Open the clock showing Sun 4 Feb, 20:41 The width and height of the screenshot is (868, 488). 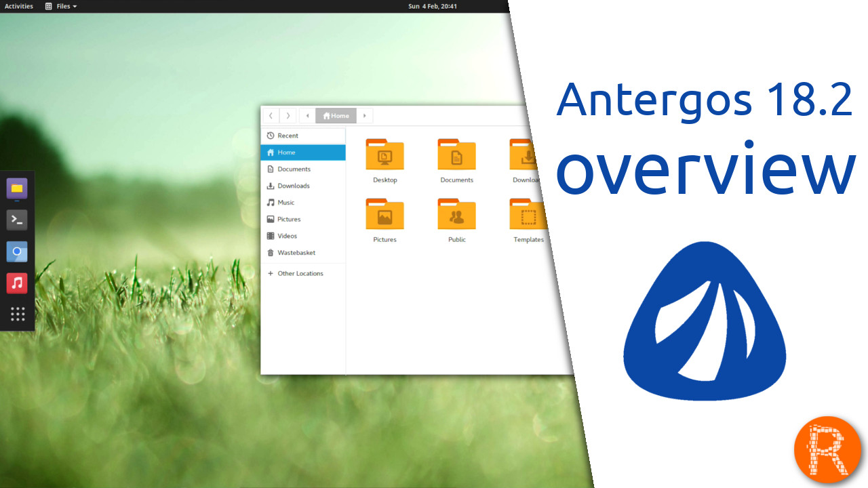pyautogui.click(x=432, y=6)
